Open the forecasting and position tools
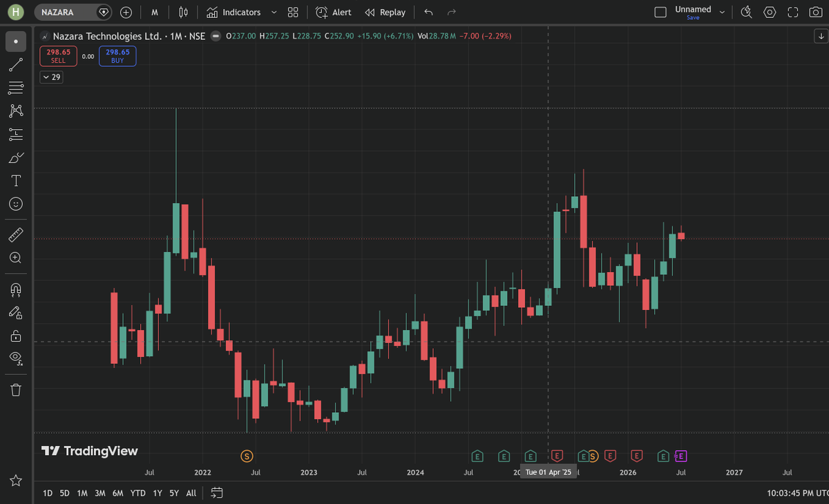 [16, 134]
